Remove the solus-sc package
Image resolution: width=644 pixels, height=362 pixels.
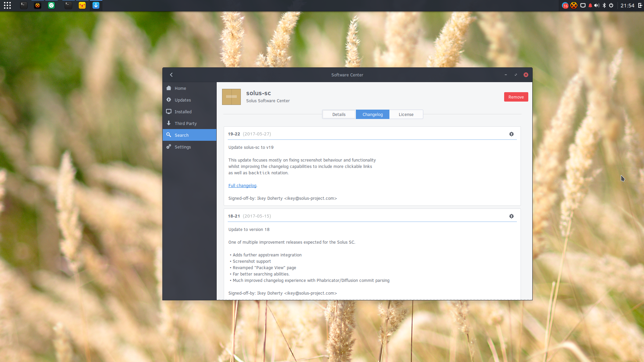coord(516,97)
